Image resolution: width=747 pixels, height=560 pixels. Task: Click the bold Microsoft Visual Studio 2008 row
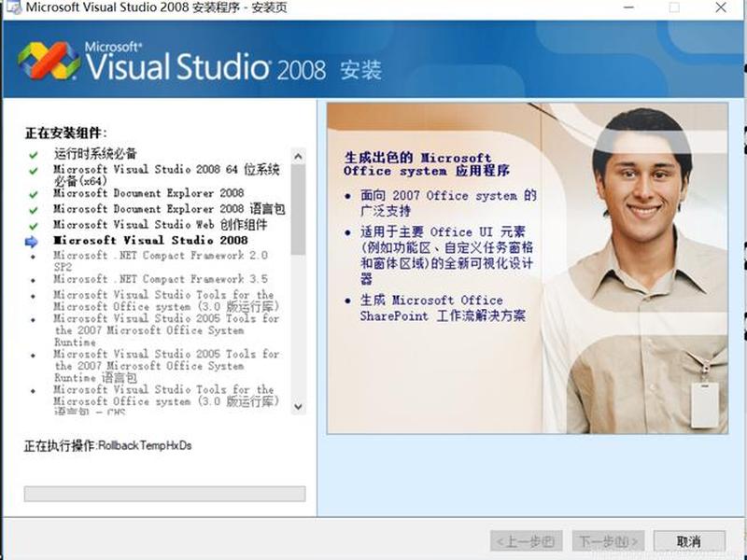[x=150, y=240]
